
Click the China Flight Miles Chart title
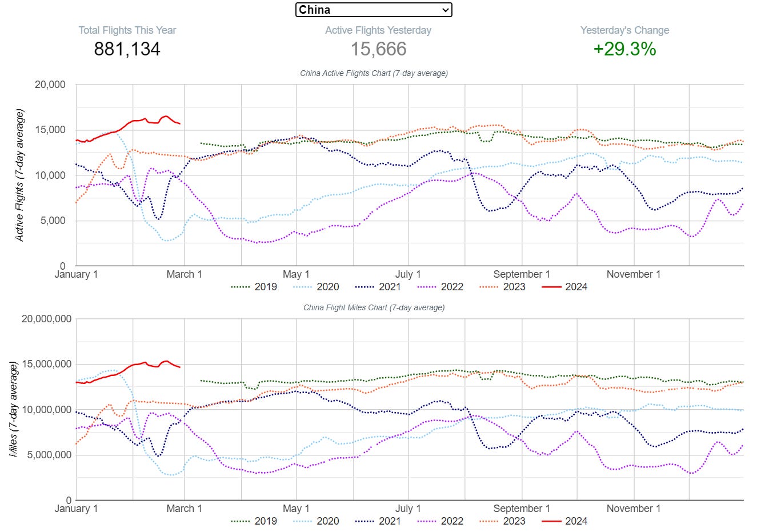[374, 307]
